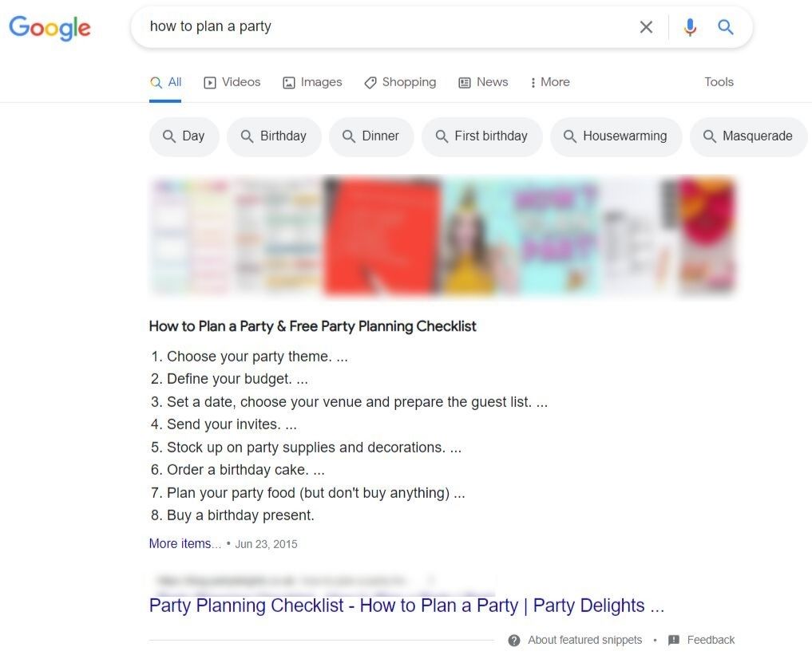The image size is (812, 663).
Task: Click the News filter icon
Action: coord(464,82)
